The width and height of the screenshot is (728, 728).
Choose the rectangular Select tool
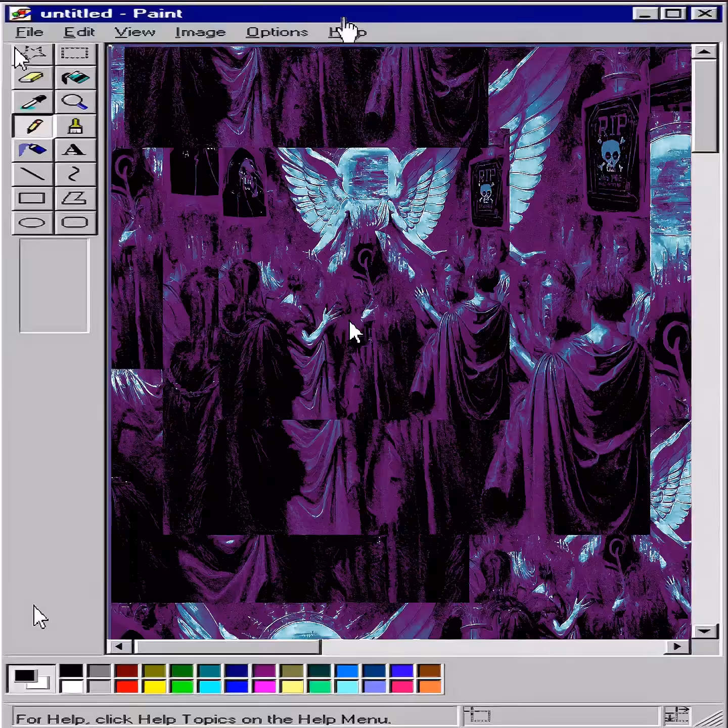75,54
